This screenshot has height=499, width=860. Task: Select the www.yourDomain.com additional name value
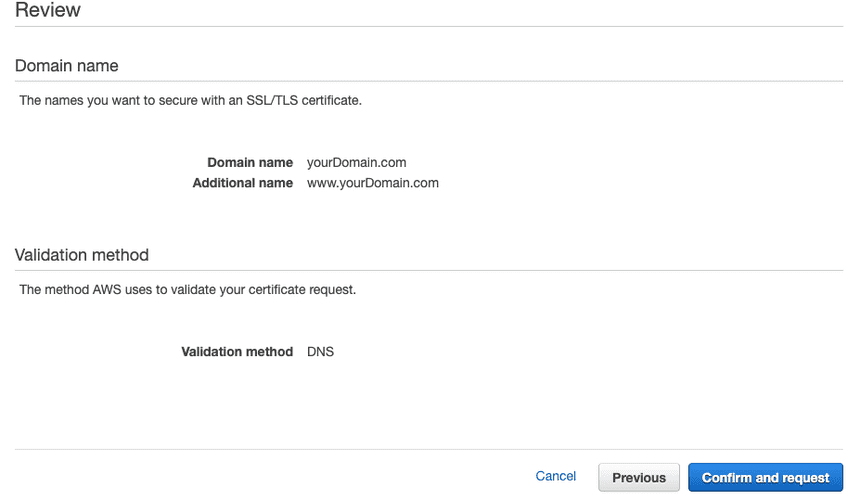(372, 183)
